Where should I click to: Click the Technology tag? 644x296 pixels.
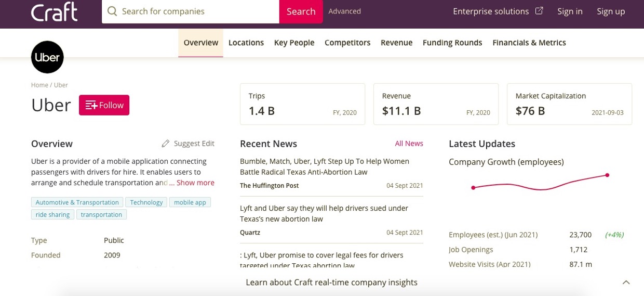[x=146, y=202]
